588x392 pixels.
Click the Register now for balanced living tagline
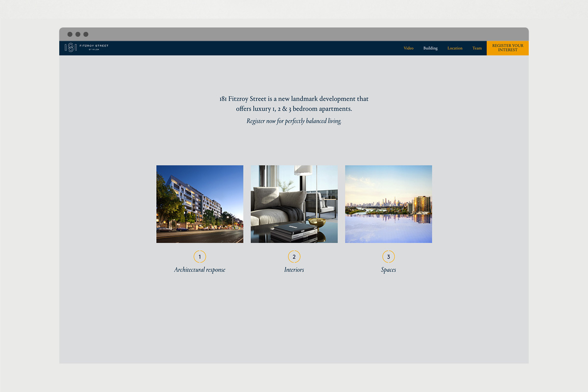294,121
